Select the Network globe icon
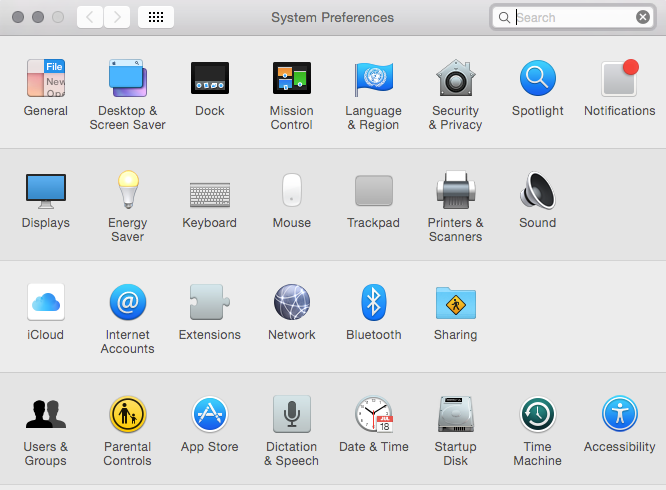The width and height of the screenshot is (666, 490). [x=291, y=302]
